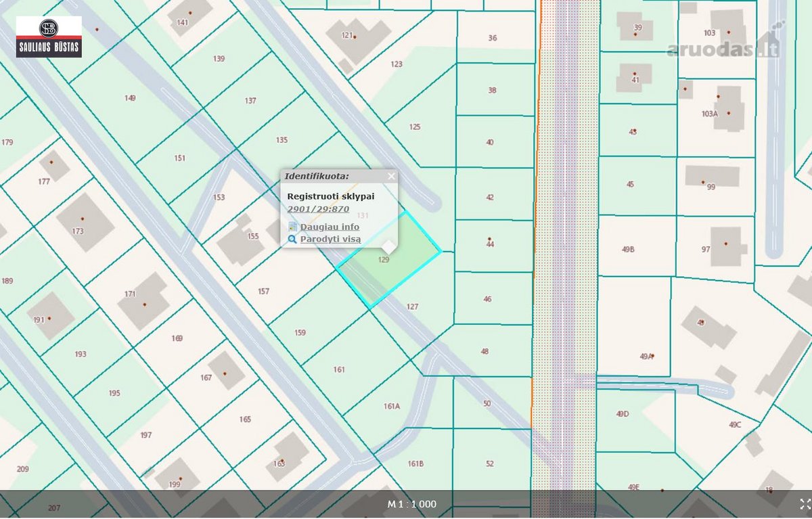This screenshot has width=812, height=519.
Task: Click parcel label 123
Action: pyautogui.click(x=397, y=64)
